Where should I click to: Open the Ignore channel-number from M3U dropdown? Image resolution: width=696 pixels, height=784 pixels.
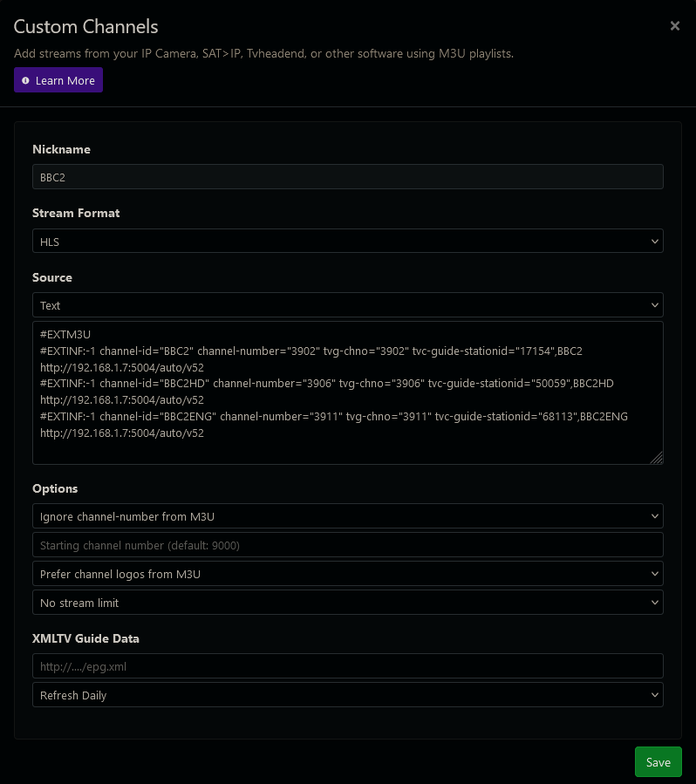pyautogui.click(x=349, y=515)
